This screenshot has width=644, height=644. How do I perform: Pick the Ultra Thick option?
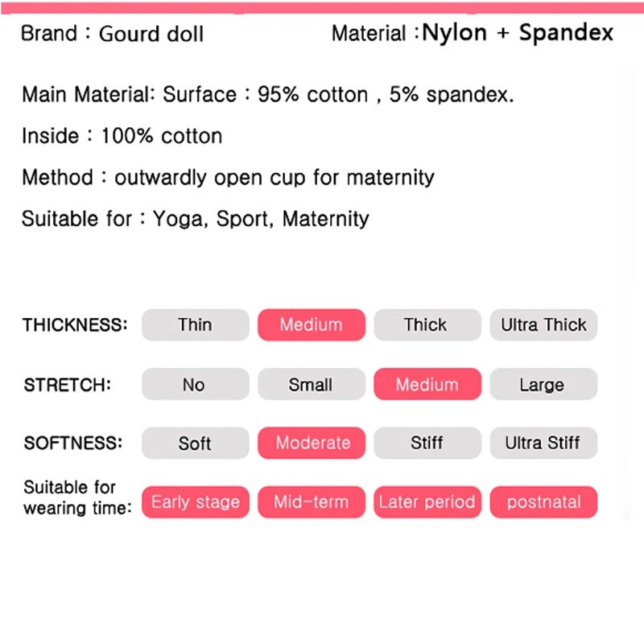pyautogui.click(x=543, y=325)
